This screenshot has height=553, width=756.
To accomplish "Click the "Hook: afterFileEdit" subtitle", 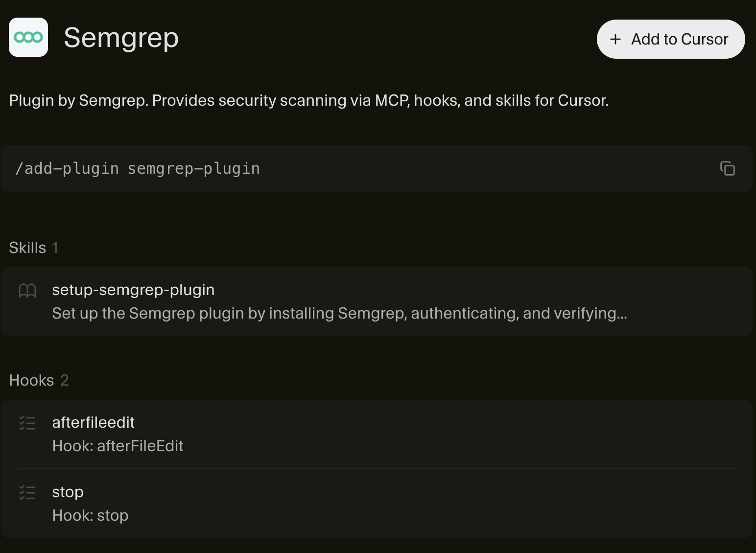I will click(x=118, y=446).
